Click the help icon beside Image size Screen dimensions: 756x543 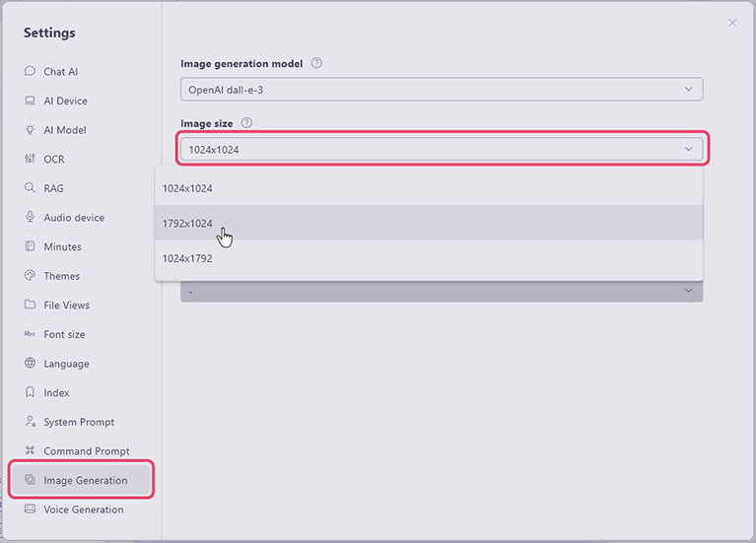(x=246, y=123)
